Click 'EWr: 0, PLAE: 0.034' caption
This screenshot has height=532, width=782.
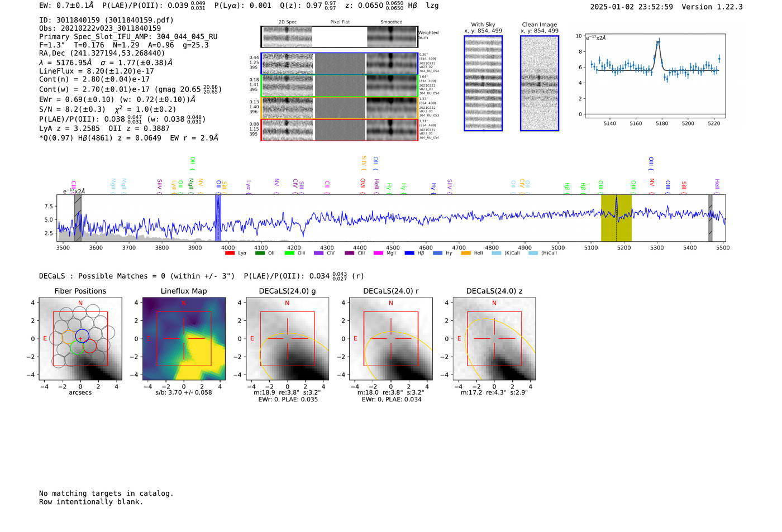(x=391, y=400)
